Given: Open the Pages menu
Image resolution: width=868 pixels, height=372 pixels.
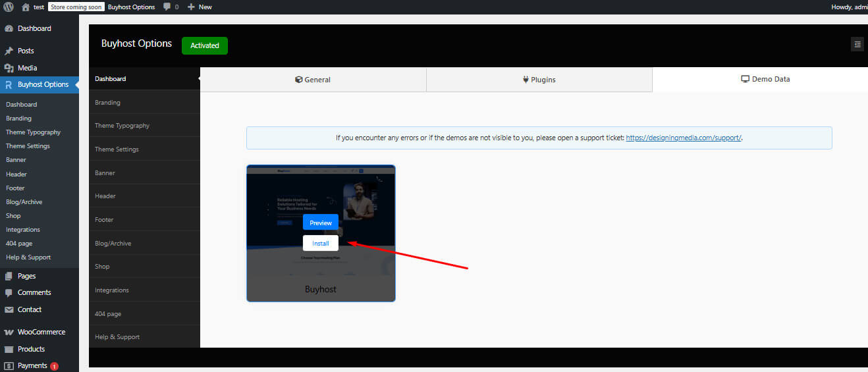Looking at the screenshot, I should pyautogui.click(x=40, y=276).
